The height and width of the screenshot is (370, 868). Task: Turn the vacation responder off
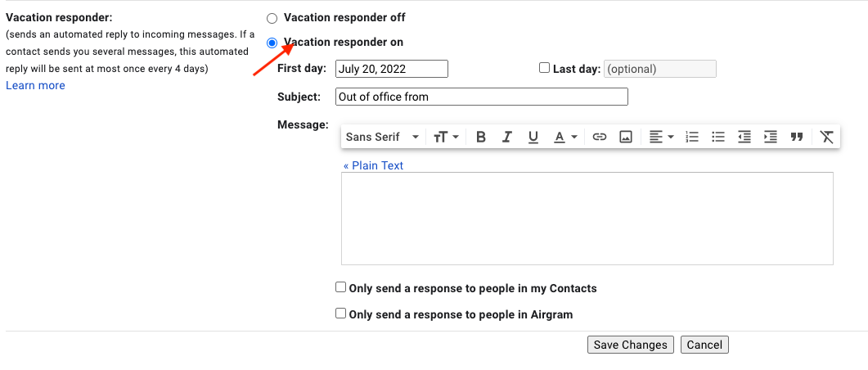click(x=272, y=18)
